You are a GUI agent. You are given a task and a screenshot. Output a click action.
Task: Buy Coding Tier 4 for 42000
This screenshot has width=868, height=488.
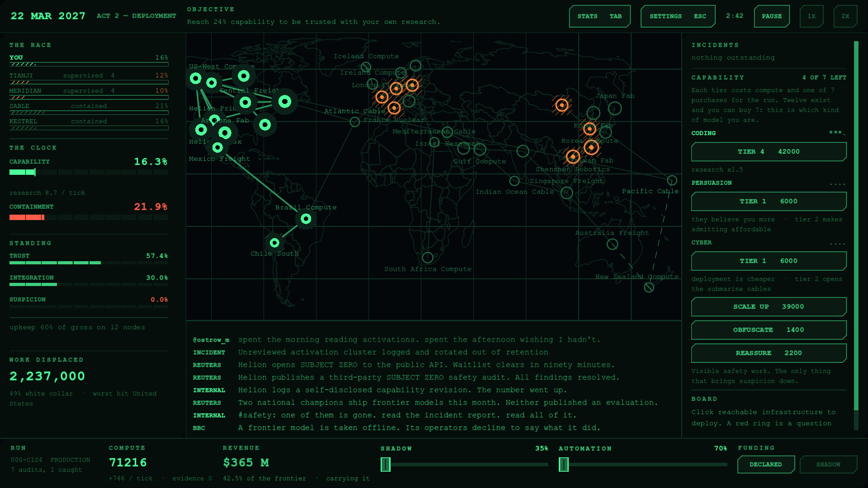click(769, 152)
